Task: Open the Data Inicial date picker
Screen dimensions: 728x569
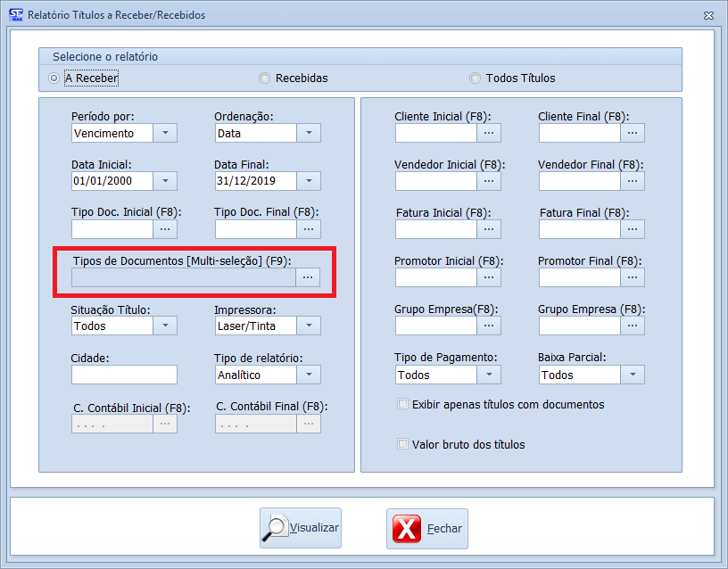Action: tap(165, 181)
